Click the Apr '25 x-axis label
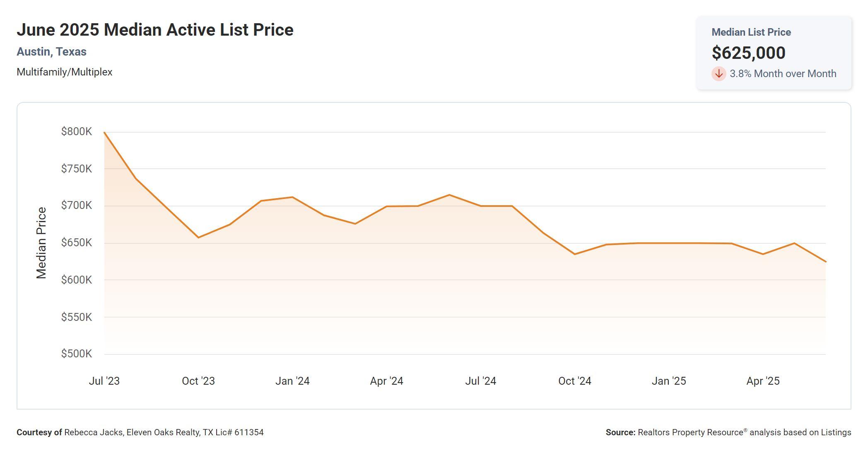Screen dimensions: 868x456 (x=763, y=381)
